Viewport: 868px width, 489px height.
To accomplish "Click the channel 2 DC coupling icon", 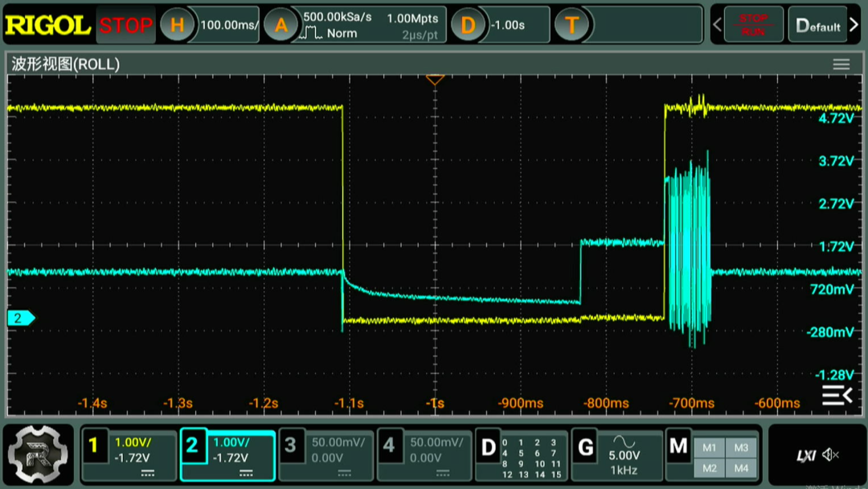I will [246, 474].
